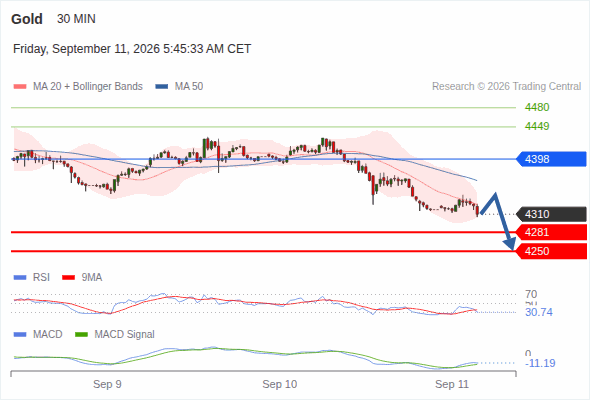Click the 30 MIN timeframe label
This screenshot has height=400, width=590.
point(76,19)
